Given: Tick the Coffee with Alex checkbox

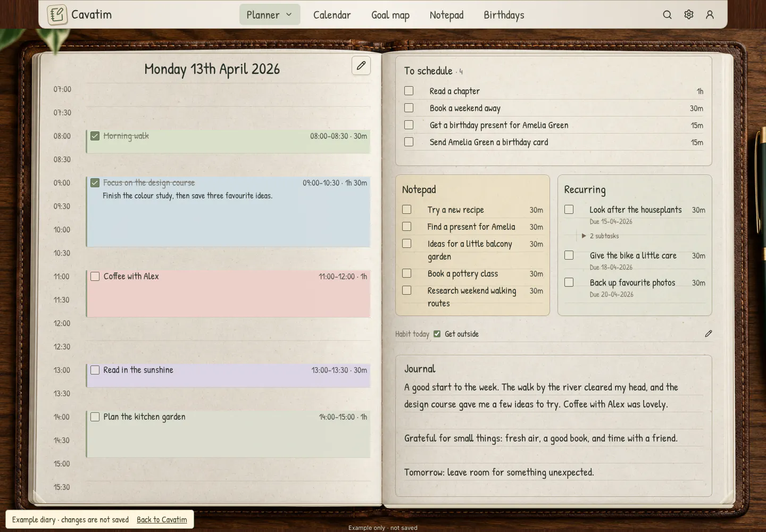Looking at the screenshot, I should (95, 276).
